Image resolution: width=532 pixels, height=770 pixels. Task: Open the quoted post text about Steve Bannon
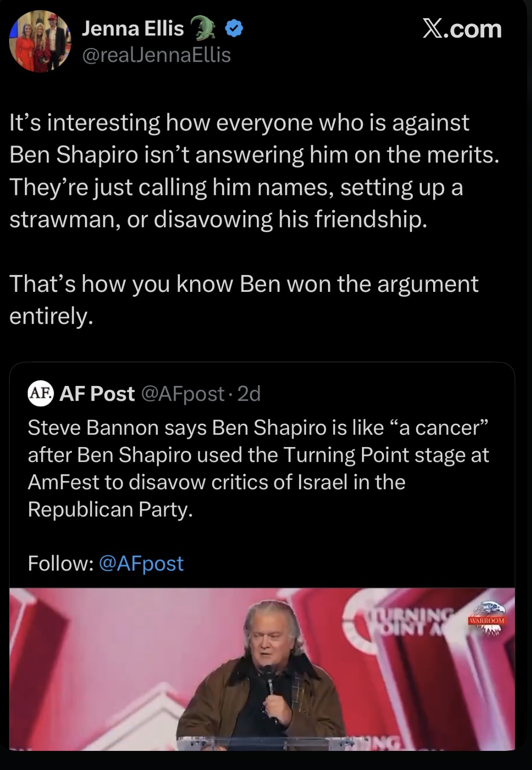click(x=258, y=468)
